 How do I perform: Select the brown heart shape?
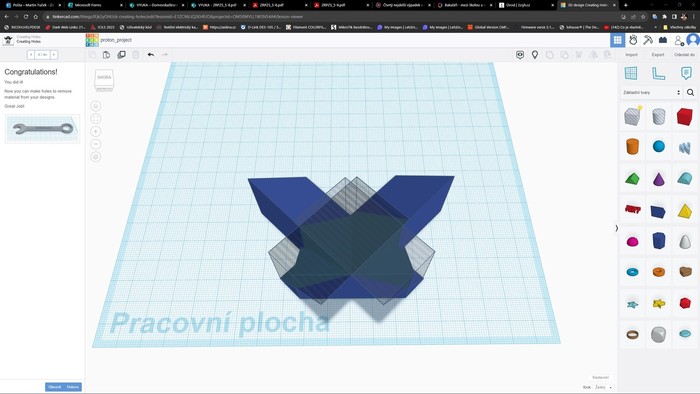coord(684,271)
